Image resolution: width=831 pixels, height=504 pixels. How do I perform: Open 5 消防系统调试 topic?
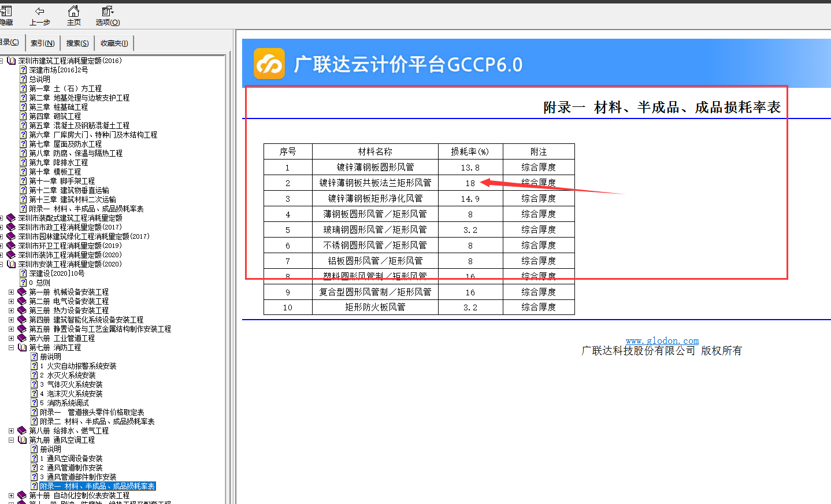coord(64,403)
